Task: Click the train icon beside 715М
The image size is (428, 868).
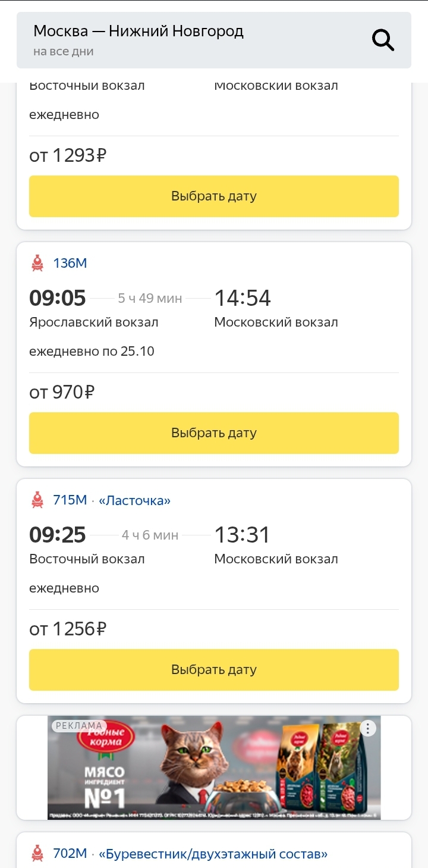Action: (x=37, y=500)
